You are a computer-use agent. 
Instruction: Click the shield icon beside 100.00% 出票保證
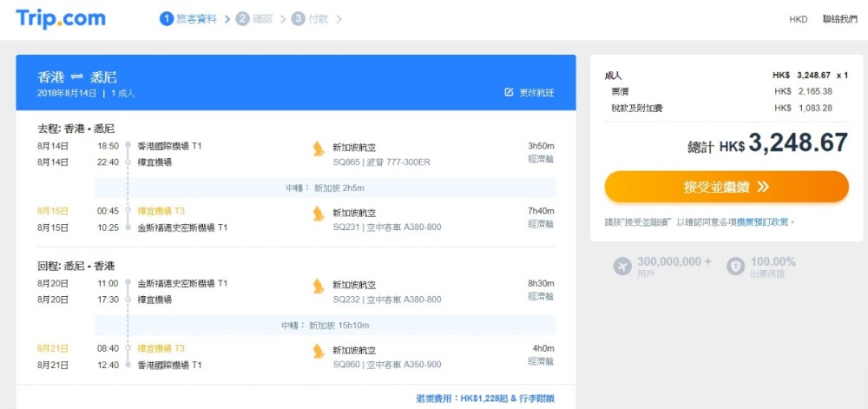pos(736,267)
